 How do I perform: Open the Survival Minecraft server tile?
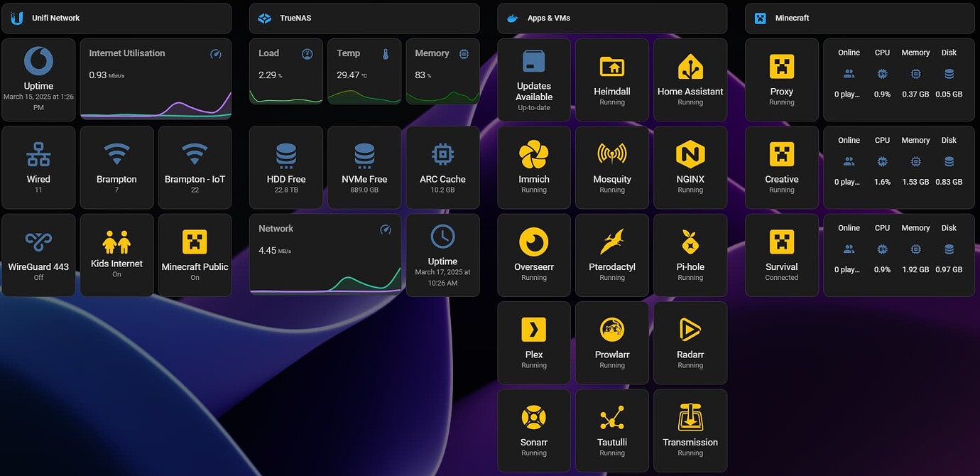tap(781, 254)
